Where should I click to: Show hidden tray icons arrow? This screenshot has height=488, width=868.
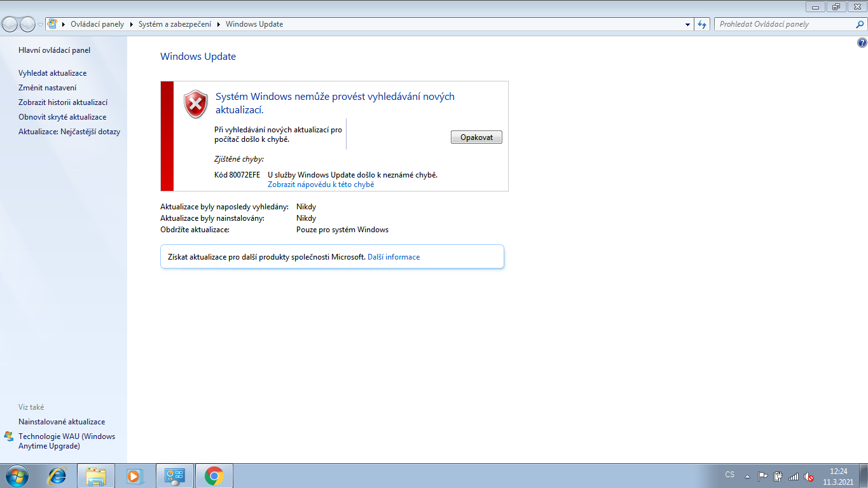[x=747, y=476]
